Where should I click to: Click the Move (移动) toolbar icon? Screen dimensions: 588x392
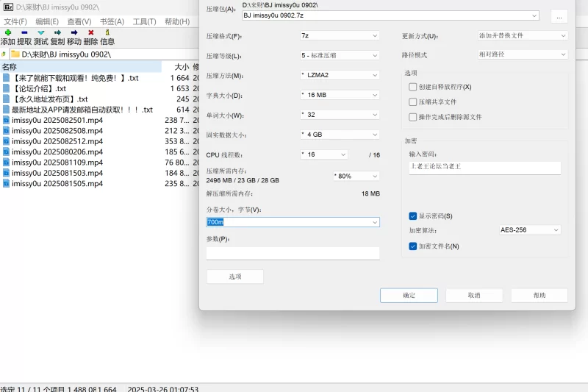[x=74, y=32]
